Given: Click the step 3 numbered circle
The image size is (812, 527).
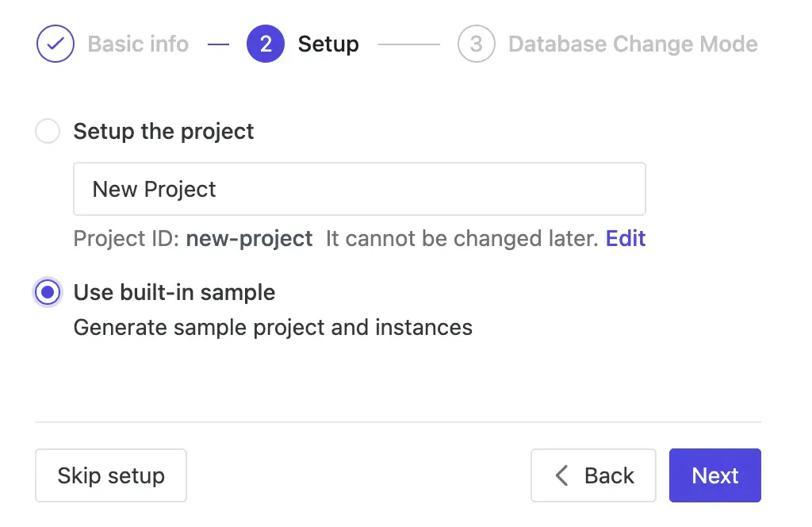Looking at the screenshot, I should (x=477, y=44).
